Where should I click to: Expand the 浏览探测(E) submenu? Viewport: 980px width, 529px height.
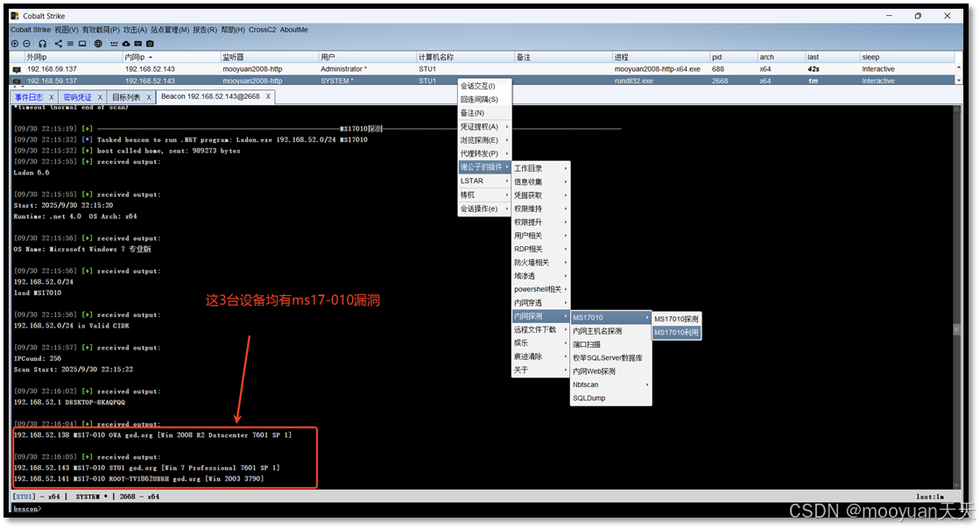pos(485,141)
